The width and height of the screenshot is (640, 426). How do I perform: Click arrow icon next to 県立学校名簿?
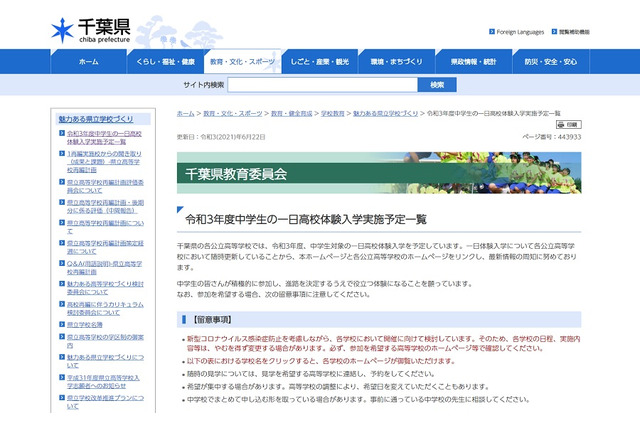[62, 324]
